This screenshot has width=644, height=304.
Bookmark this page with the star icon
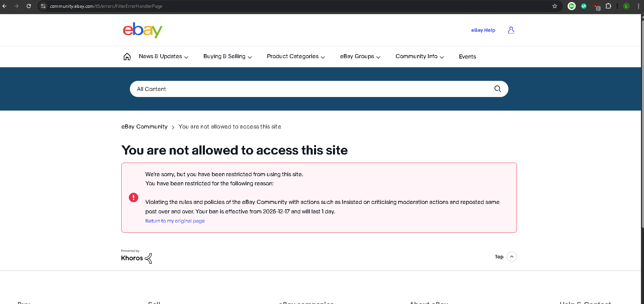click(554, 6)
